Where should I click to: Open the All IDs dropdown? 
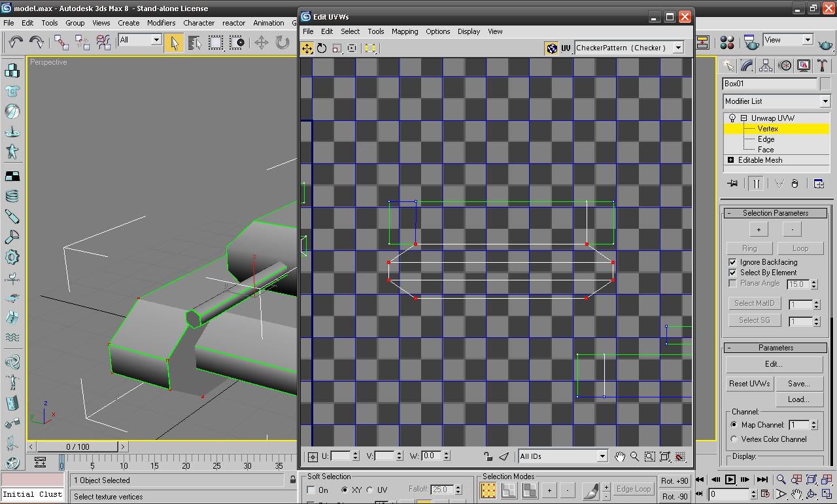602,456
